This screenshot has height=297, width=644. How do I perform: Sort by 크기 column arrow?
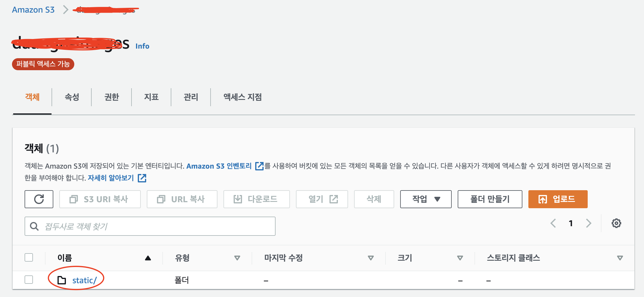click(460, 258)
